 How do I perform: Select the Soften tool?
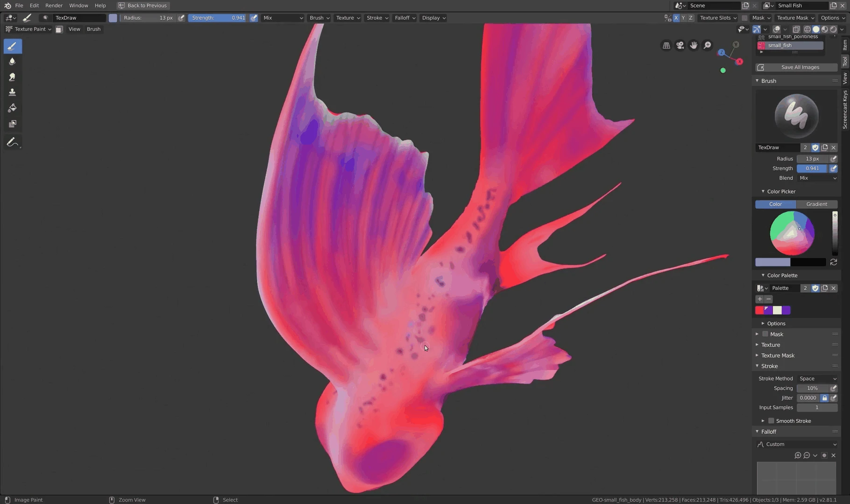[13, 61]
